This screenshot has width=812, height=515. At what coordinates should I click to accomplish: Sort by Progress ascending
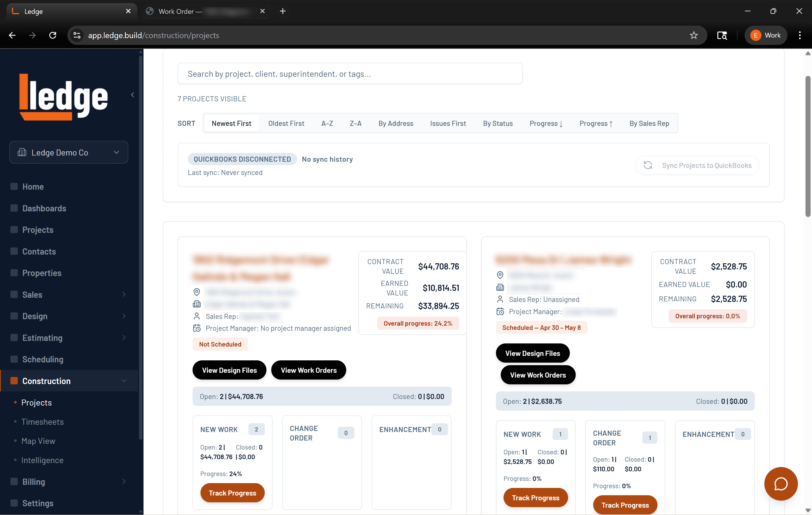(x=596, y=123)
